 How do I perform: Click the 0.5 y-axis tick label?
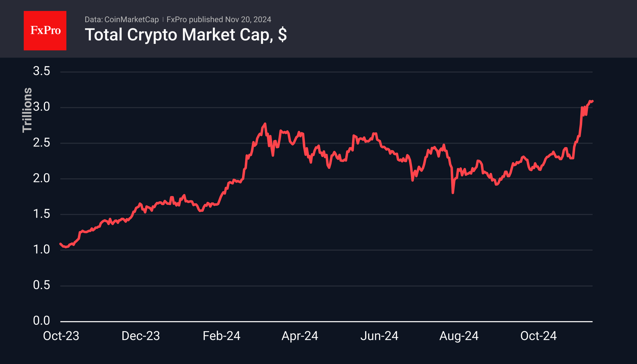[x=41, y=285]
